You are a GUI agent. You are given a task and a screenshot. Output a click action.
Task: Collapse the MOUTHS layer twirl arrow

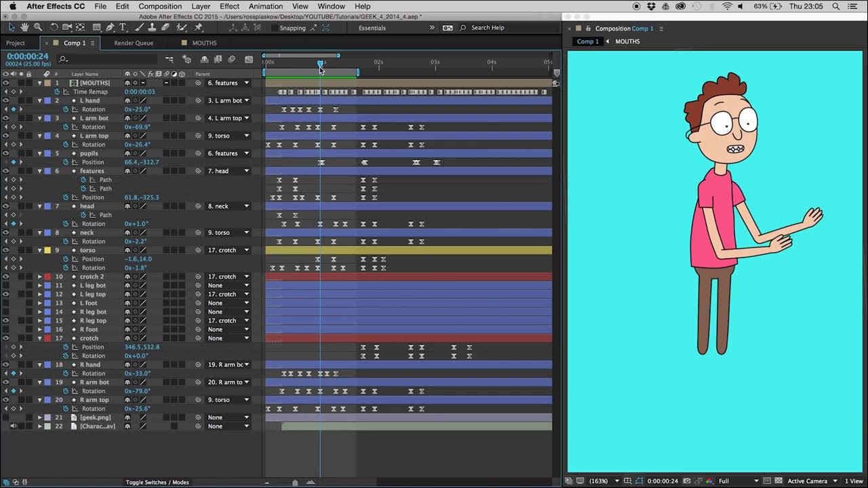(39, 83)
